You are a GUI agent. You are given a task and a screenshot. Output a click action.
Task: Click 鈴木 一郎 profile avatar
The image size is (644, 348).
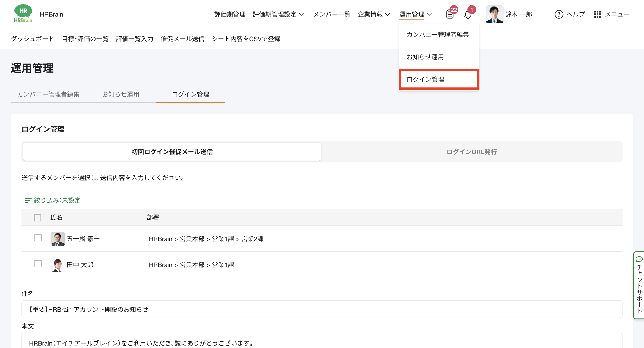tap(494, 14)
